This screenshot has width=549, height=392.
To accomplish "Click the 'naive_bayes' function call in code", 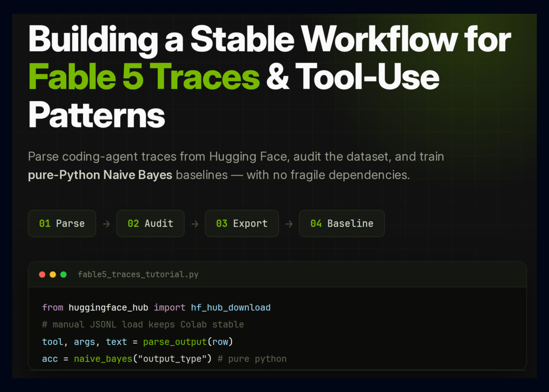I will coord(103,359).
